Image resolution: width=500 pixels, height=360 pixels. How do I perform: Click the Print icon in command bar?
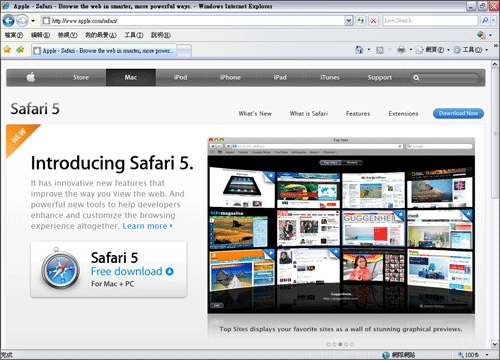click(x=401, y=50)
